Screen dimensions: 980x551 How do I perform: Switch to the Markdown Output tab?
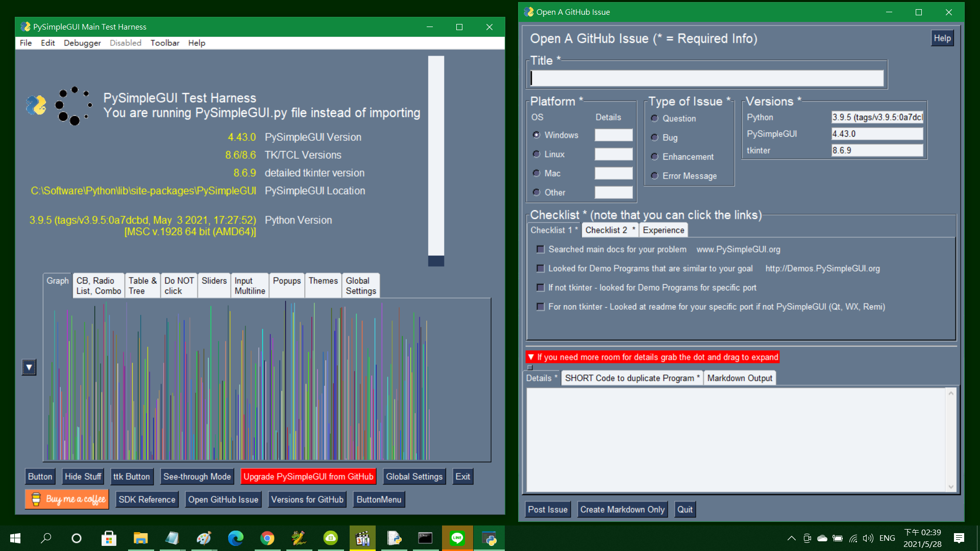coord(740,378)
